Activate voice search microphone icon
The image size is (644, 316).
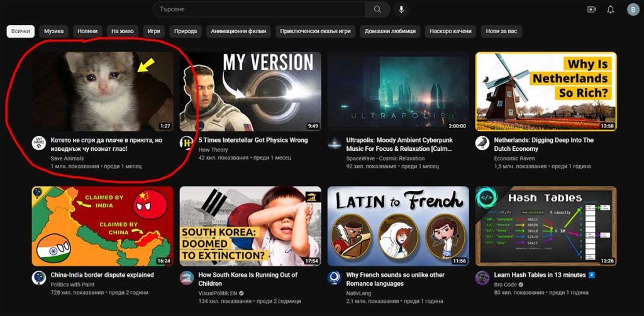click(x=401, y=9)
